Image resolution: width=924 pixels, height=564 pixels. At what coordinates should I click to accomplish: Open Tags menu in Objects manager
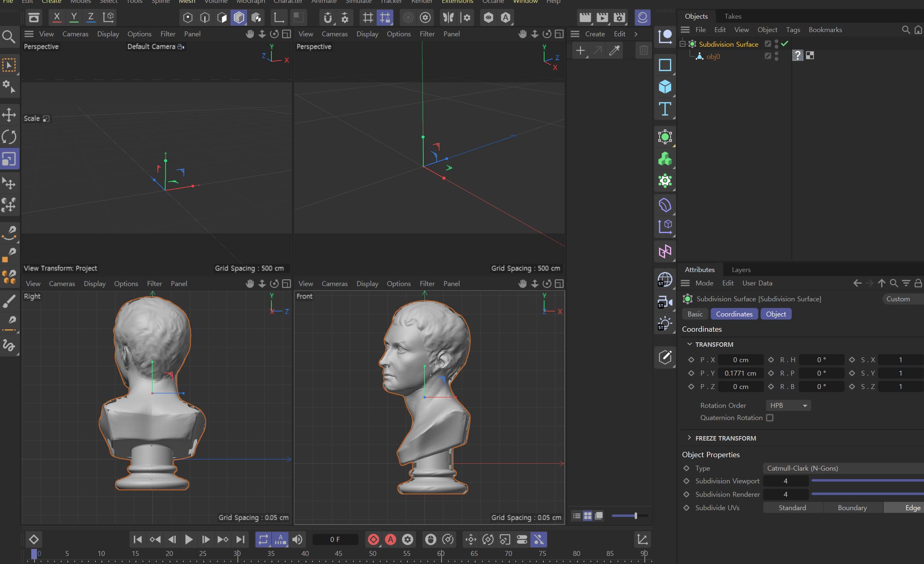793,30
